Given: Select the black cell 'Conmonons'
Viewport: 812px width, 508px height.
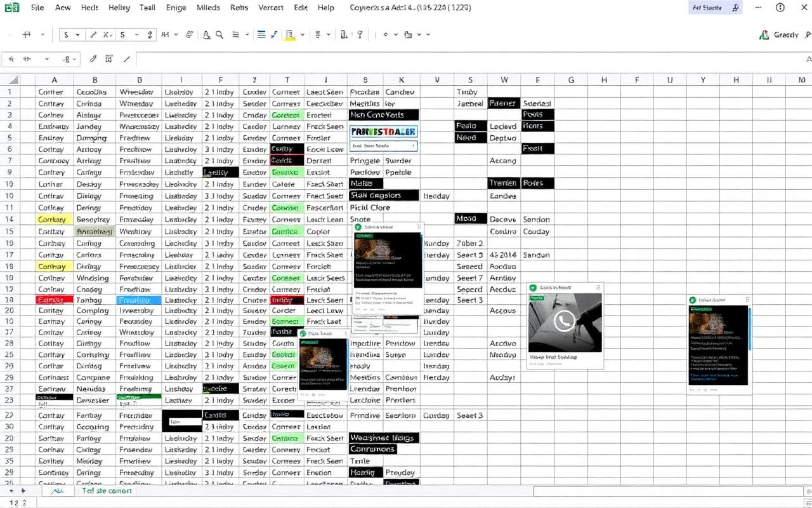Looking at the screenshot, I should pyautogui.click(x=373, y=449).
